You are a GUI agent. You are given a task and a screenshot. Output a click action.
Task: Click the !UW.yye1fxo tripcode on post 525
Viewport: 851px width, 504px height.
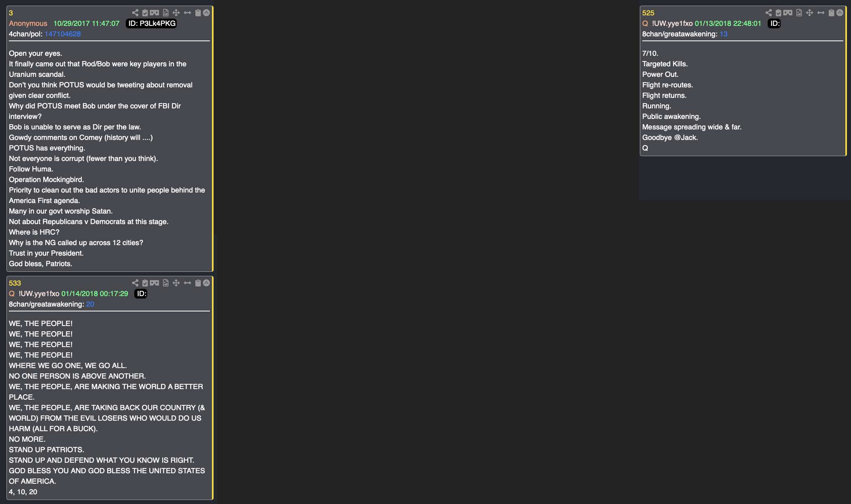pos(672,23)
